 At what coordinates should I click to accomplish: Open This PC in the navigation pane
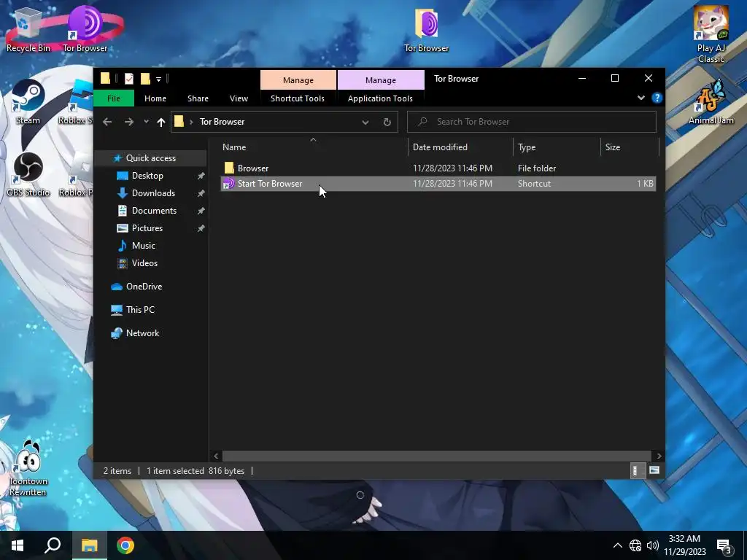coord(140,309)
